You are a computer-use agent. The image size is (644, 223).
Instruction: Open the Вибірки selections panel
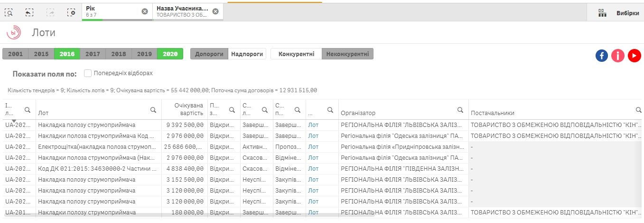click(x=619, y=13)
